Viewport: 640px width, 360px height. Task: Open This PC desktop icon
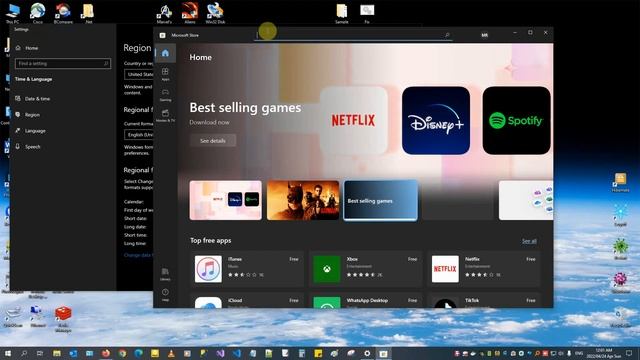coord(12,13)
